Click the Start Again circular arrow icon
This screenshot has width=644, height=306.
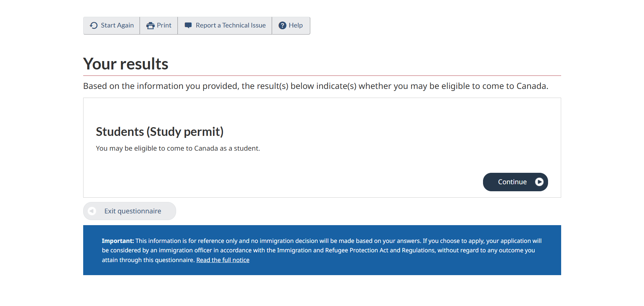pyautogui.click(x=94, y=25)
